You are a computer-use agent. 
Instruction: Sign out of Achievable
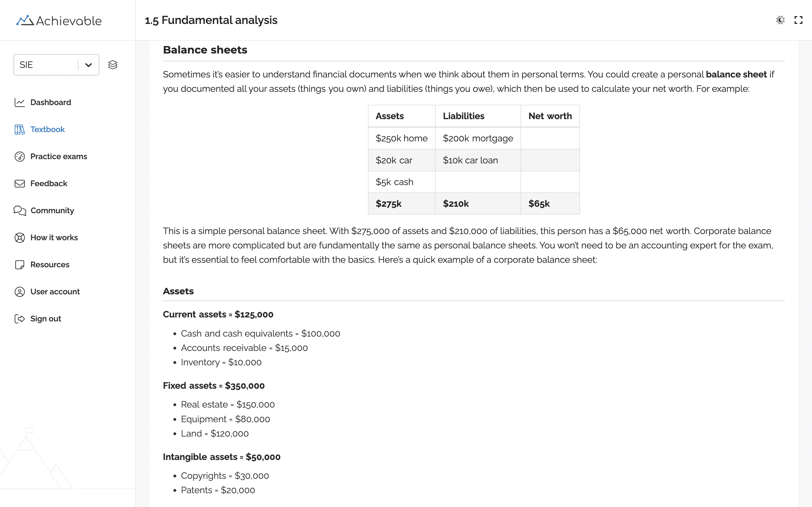[x=46, y=319]
